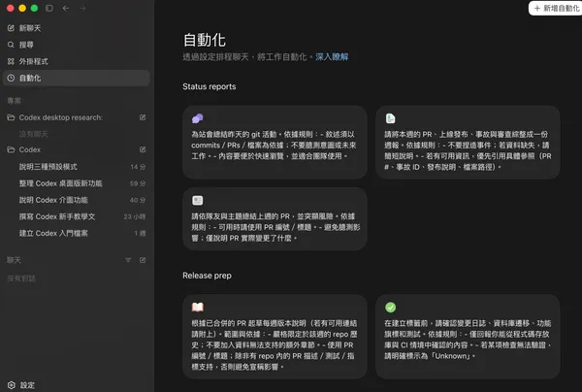
Task: Toggle the sidebar panel icon
Action: pyautogui.click(x=49, y=8)
